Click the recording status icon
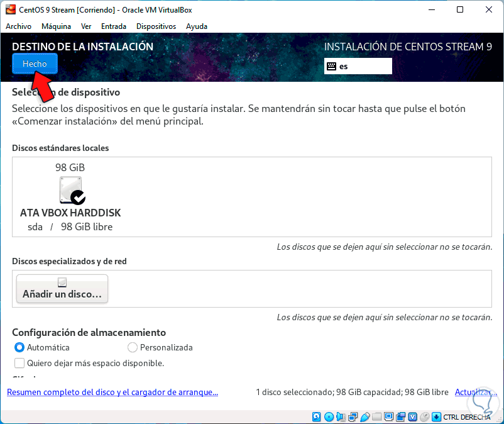 (401, 417)
